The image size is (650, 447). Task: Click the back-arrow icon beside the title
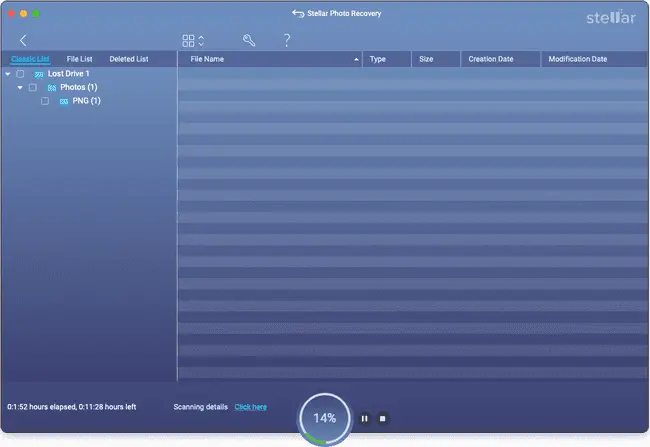[x=298, y=14]
